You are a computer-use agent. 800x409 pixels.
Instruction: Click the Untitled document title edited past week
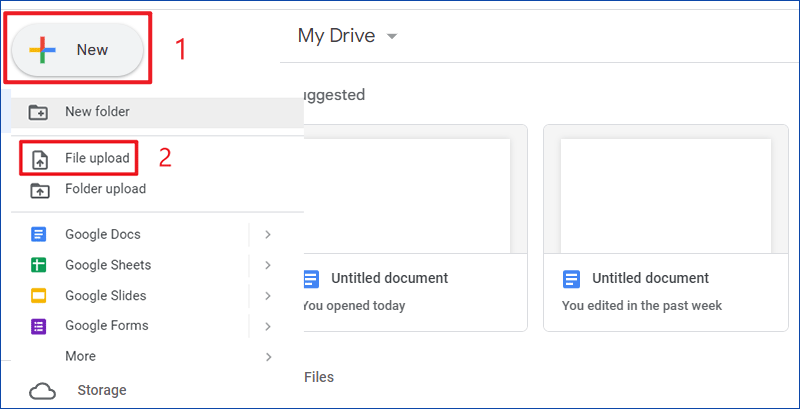coord(651,278)
